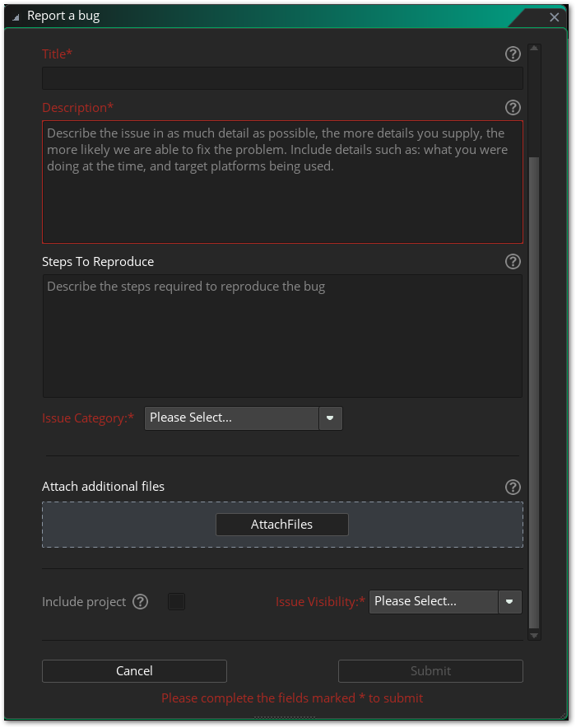Focus the Title input field
576x728 pixels.
tap(282, 78)
